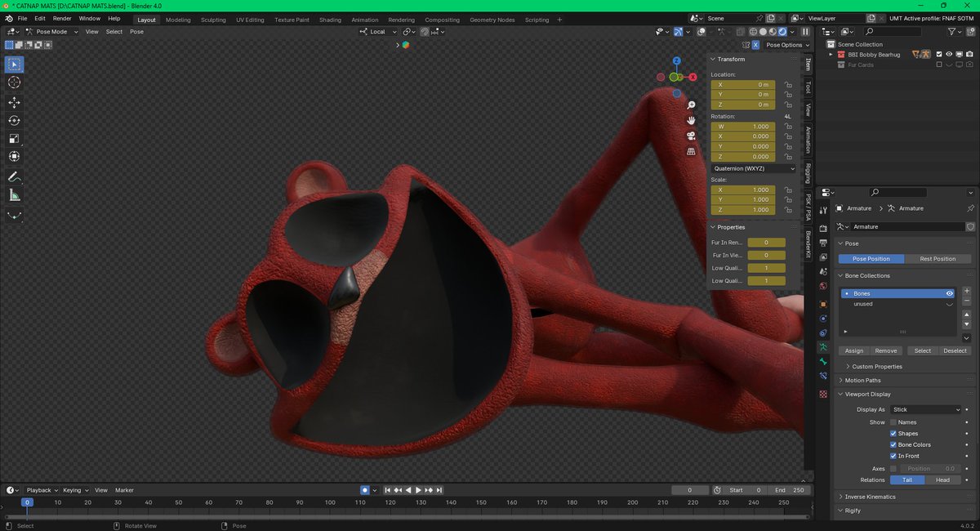
Task: Open the World properties tab icon
Action: [x=823, y=286]
